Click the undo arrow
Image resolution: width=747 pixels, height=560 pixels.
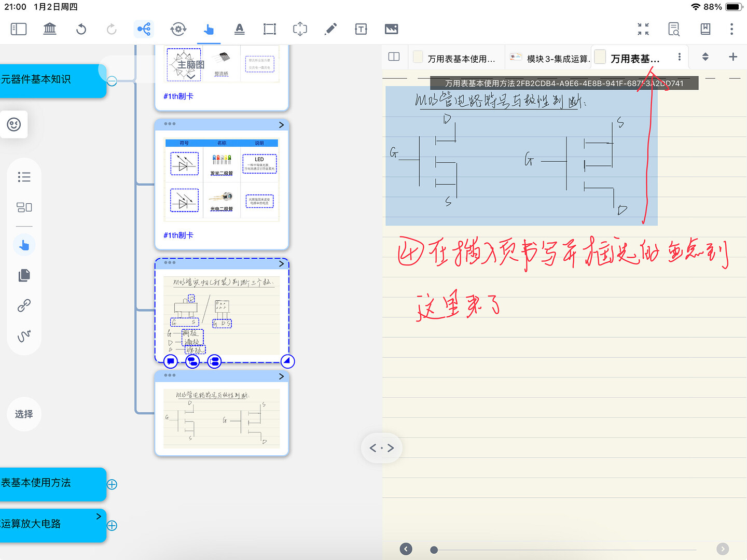(x=81, y=29)
